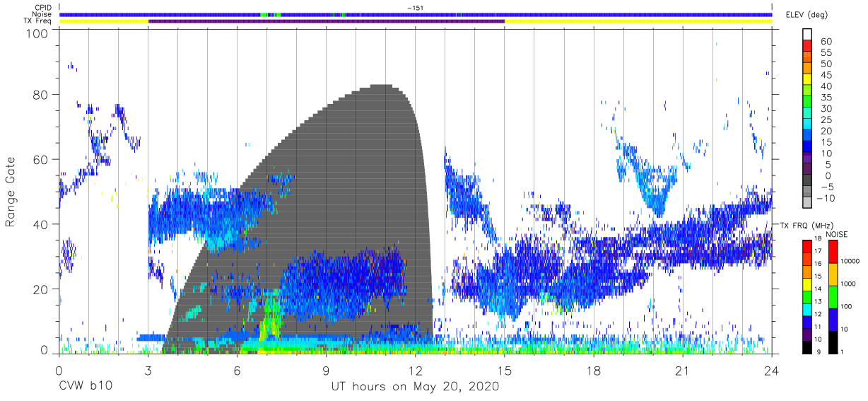The width and height of the screenshot is (868, 401).
Task: Click the 30 label on ELEV colorbar
Action: [x=826, y=108]
